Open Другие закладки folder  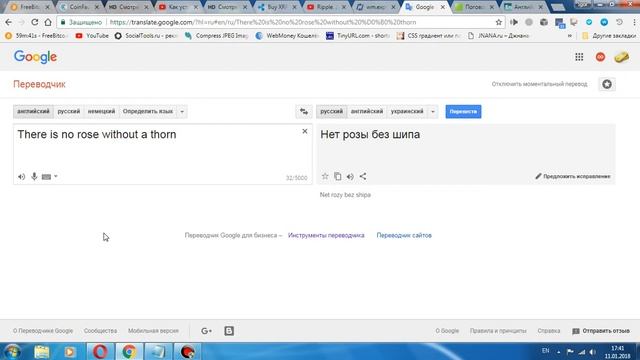(x=609, y=36)
